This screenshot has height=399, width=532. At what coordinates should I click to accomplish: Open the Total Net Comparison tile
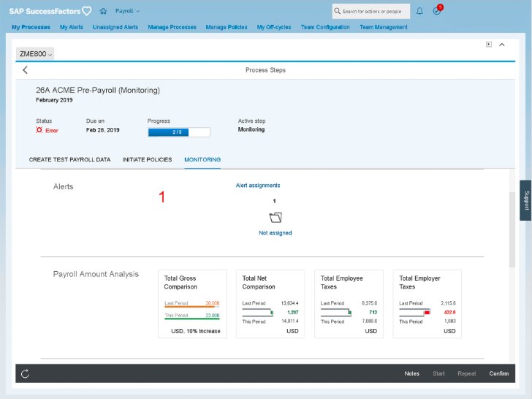pyautogui.click(x=270, y=304)
